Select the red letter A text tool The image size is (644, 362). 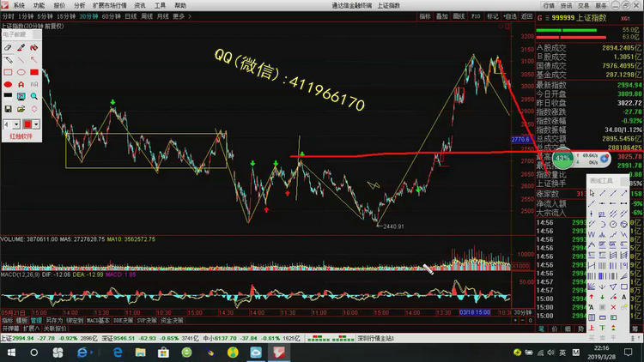(x=21, y=85)
